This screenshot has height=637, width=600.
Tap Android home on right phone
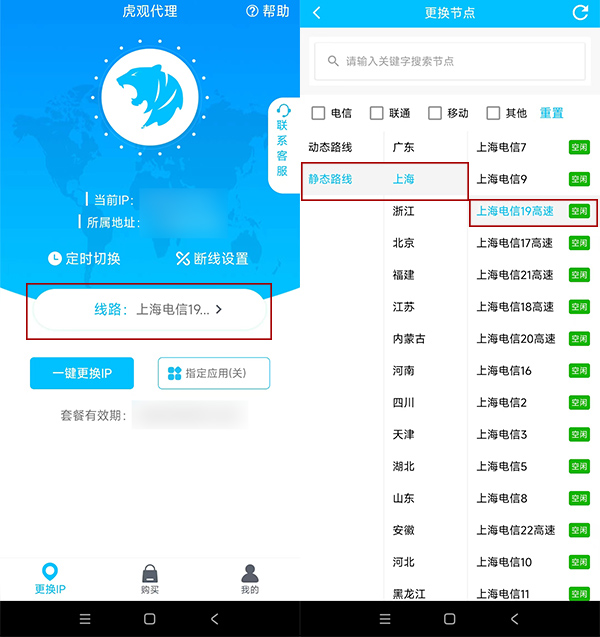[450, 619]
